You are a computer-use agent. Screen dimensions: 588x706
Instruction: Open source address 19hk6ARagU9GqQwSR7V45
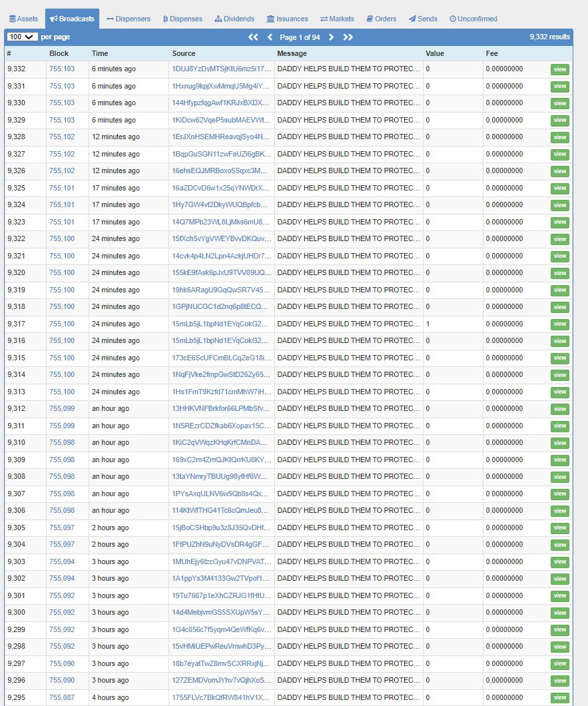tap(221, 290)
